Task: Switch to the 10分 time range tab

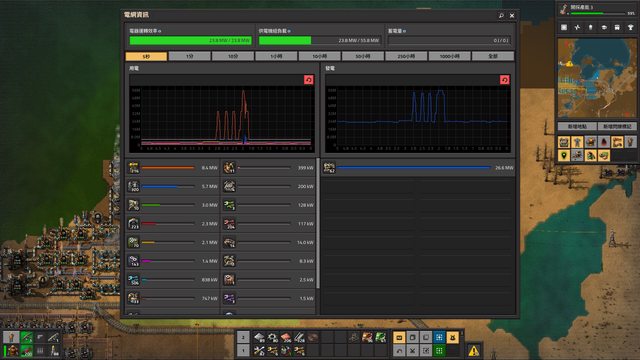Action: tap(233, 56)
